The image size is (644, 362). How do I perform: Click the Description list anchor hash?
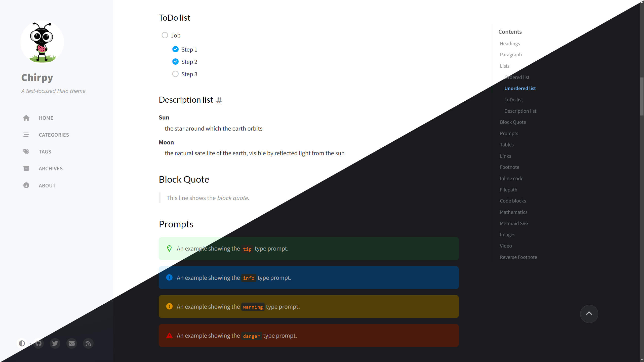tap(219, 100)
